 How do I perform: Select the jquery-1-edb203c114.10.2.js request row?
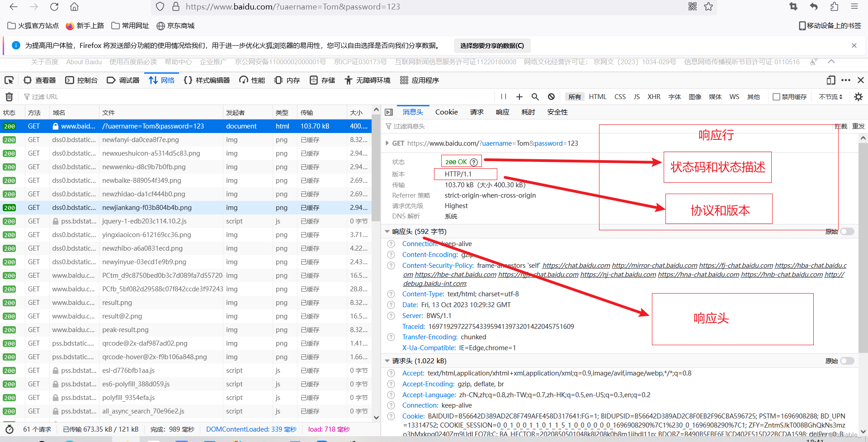[186, 221]
